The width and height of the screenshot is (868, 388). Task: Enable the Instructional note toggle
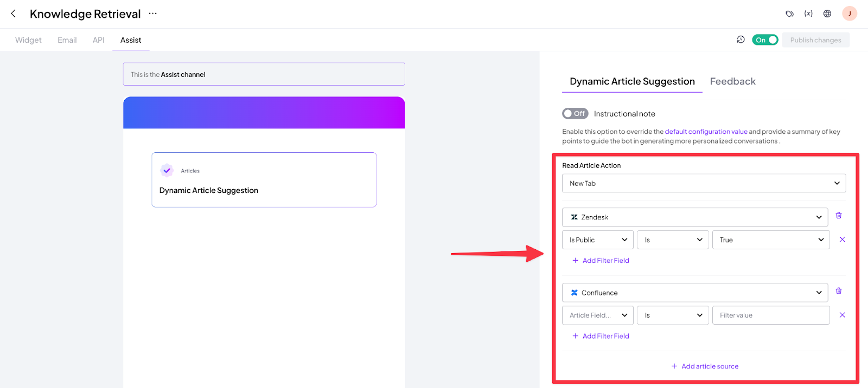point(575,113)
